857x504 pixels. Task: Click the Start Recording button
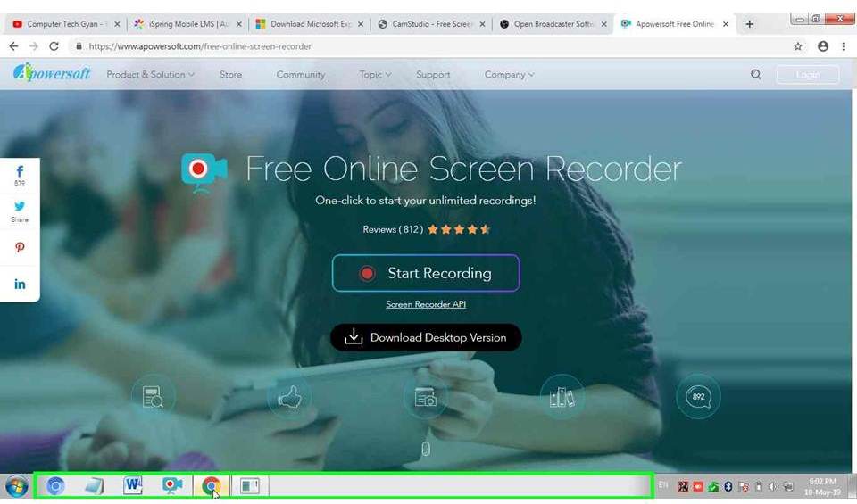click(x=426, y=273)
